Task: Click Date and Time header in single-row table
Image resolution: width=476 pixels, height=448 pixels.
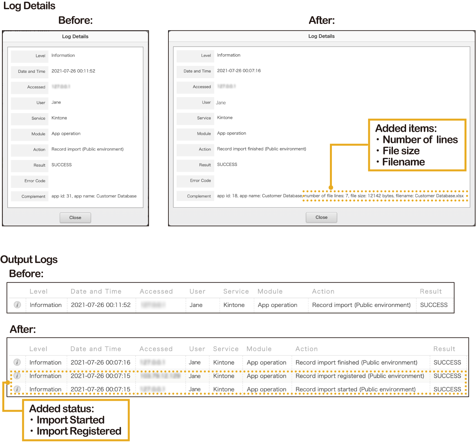Action: (x=96, y=291)
